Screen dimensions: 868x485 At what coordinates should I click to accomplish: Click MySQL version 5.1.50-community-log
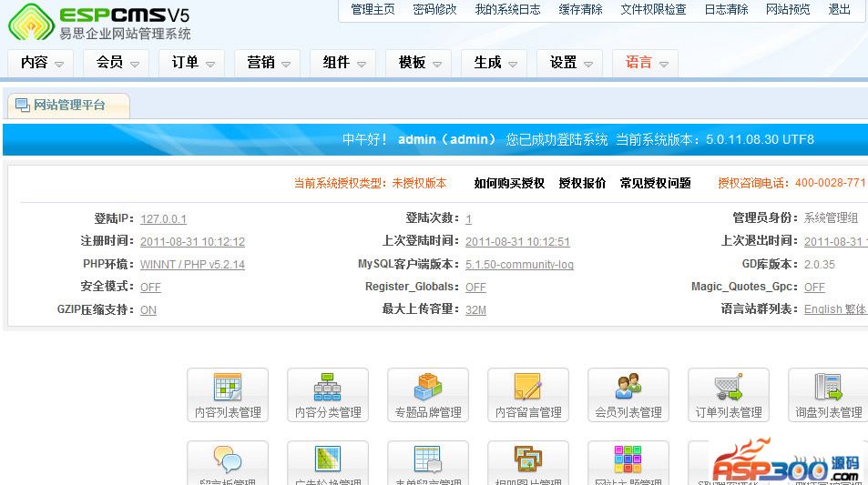click(520, 265)
